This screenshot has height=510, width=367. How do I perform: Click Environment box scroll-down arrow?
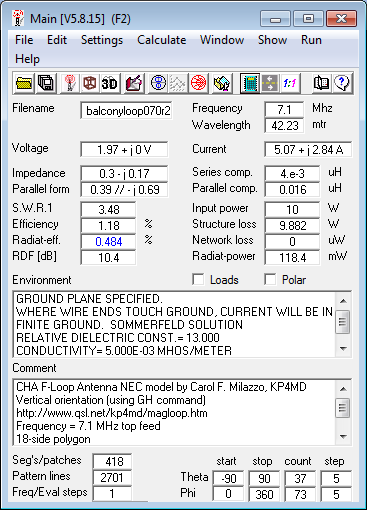click(x=343, y=349)
